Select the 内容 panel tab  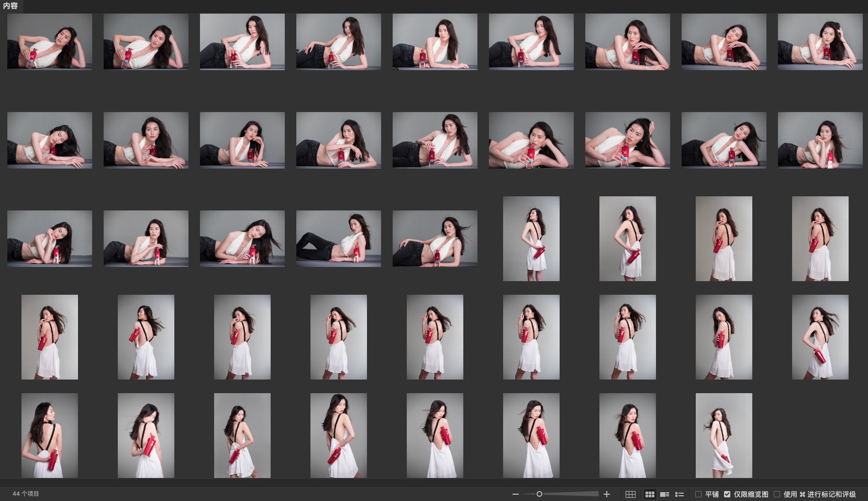(x=10, y=6)
